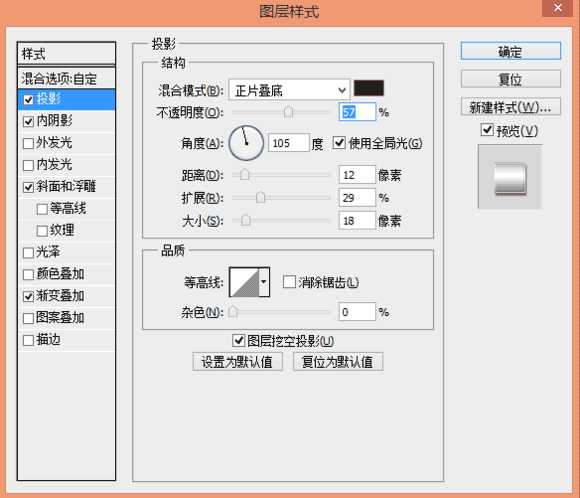This screenshot has width=580, height=498.
Task: Open the black shadow color swatch
Action: pos(369,88)
